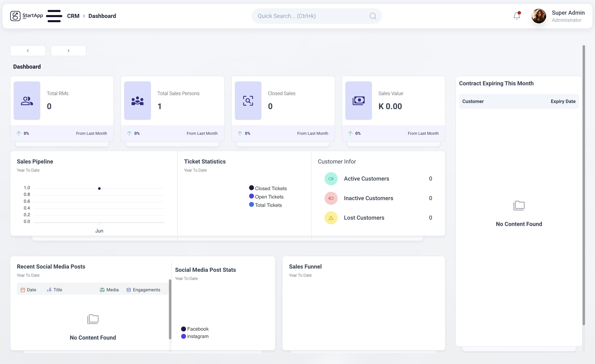Sort by the Expiry Date column header
This screenshot has width=595, height=364.
tap(563, 101)
